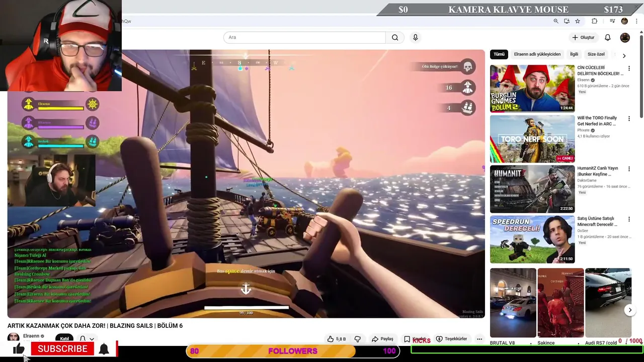Click the YouTube search magnifier button
Viewport: 644px width, 362px height.
395,37
